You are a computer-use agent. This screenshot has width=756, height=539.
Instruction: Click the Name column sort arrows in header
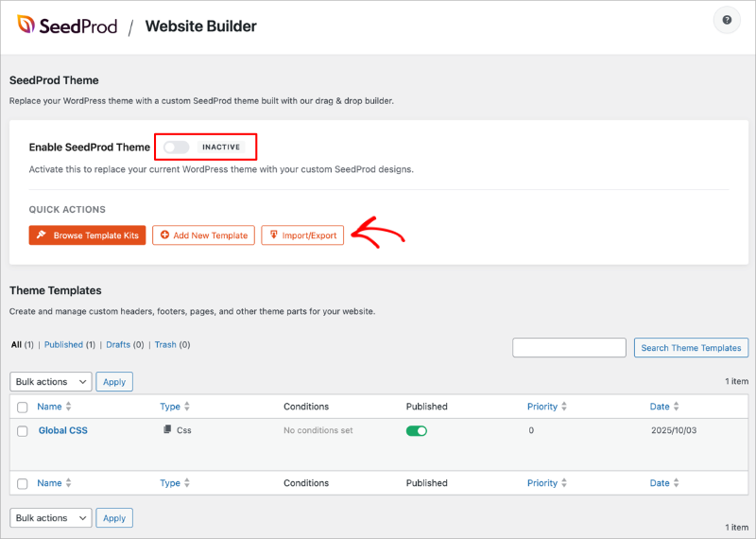pyautogui.click(x=69, y=407)
